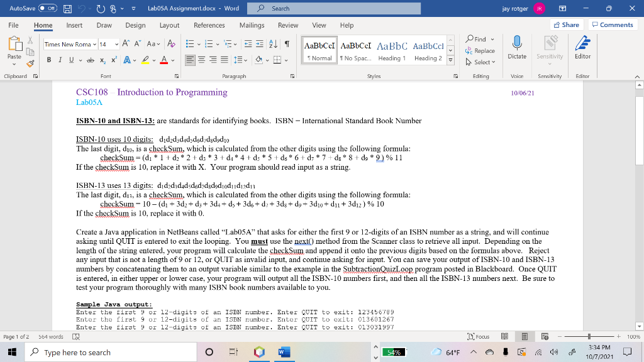Click the Numbering list icon
Image resolution: width=644 pixels, height=362 pixels.
(x=209, y=43)
